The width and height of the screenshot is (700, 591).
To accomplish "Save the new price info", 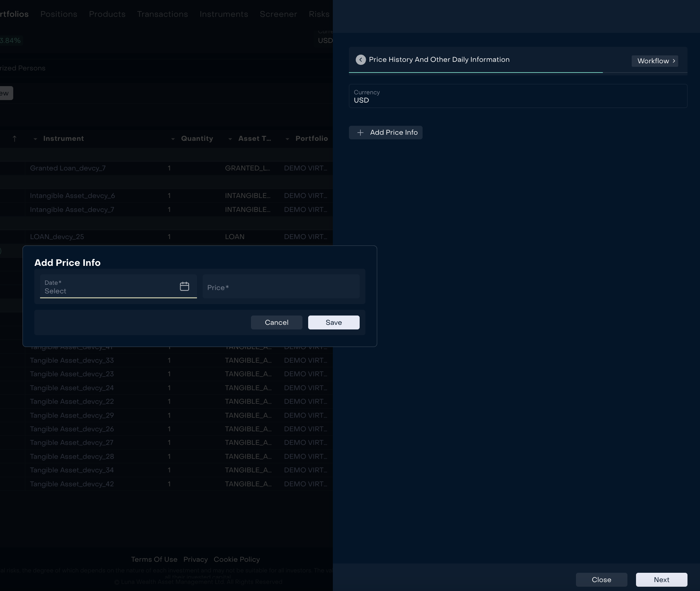I will (x=334, y=322).
